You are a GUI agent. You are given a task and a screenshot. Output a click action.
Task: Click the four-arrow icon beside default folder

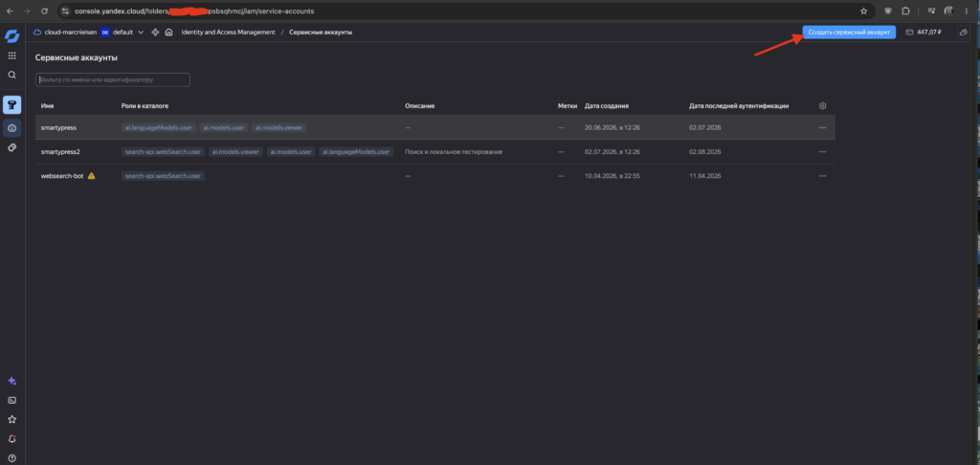[x=155, y=32]
